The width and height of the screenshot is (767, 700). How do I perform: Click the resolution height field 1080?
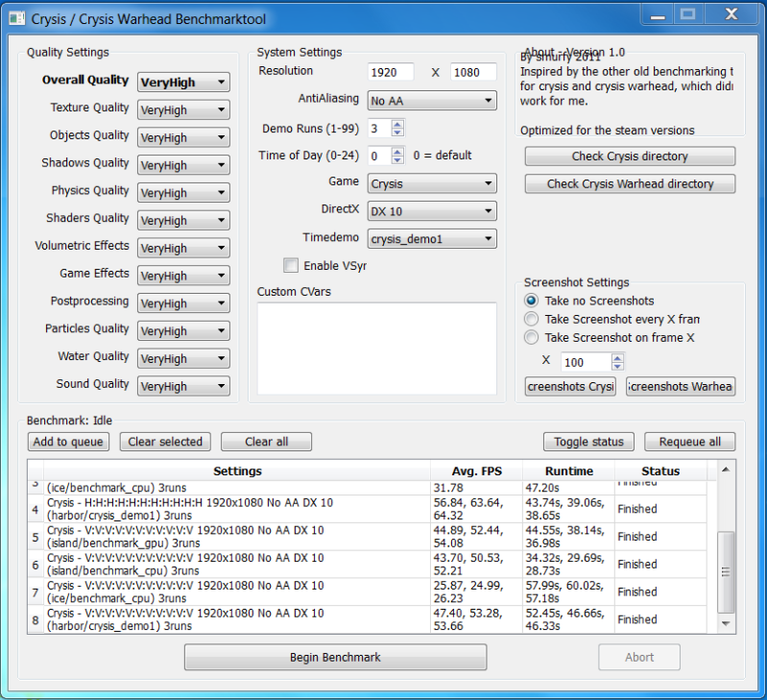click(473, 72)
